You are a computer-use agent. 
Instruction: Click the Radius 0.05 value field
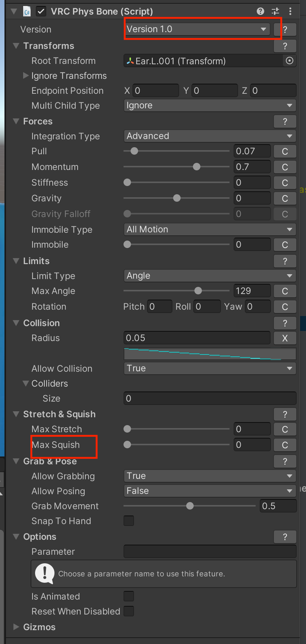pyautogui.click(x=197, y=338)
